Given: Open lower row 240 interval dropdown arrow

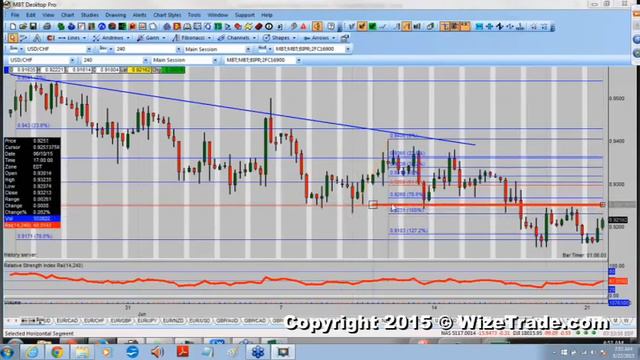Looking at the screenshot, I should point(146,60).
